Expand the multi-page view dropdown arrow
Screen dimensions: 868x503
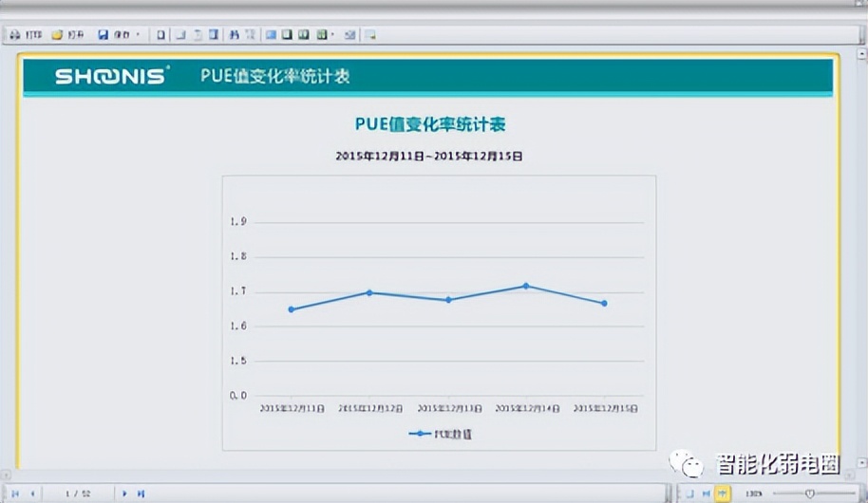[x=332, y=35]
